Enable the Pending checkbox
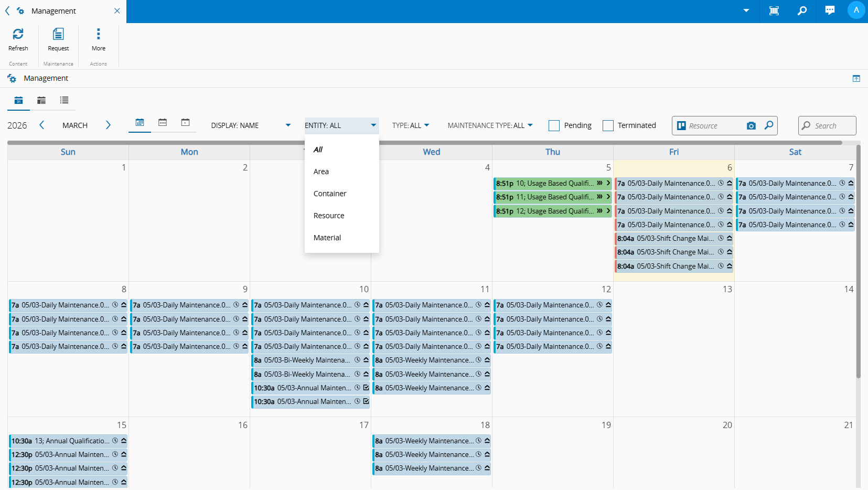Image resolution: width=868 pixels, height=490 pixels. click(554, 125)
